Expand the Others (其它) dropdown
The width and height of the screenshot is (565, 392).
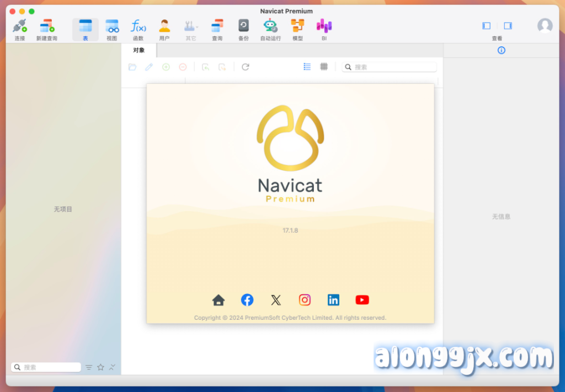[x=191, y=28]
